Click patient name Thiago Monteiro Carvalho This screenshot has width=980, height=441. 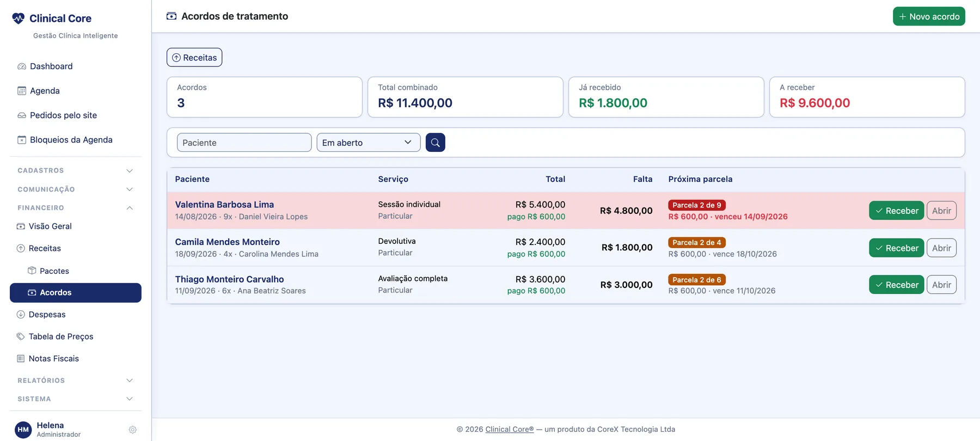pos(229,279)
